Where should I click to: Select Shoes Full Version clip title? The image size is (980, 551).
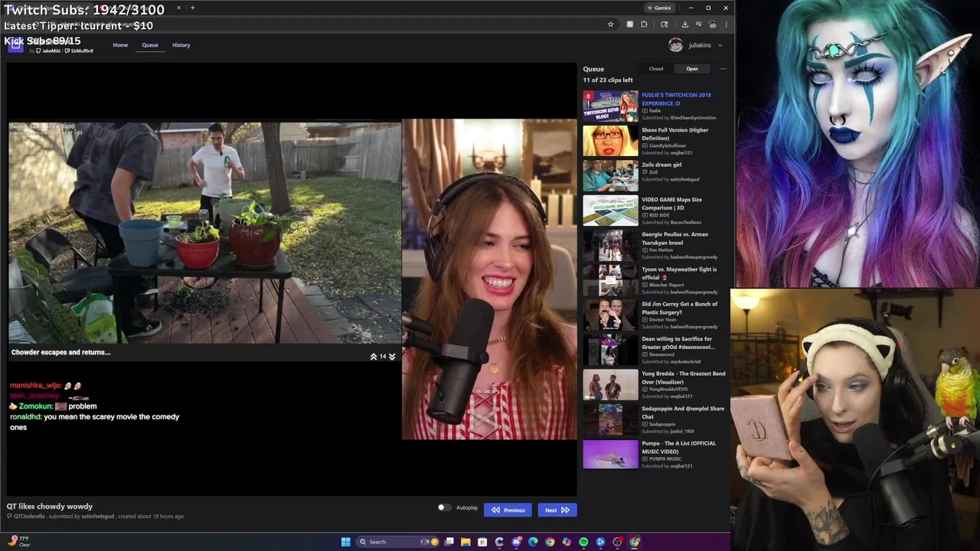coord(675,134)
